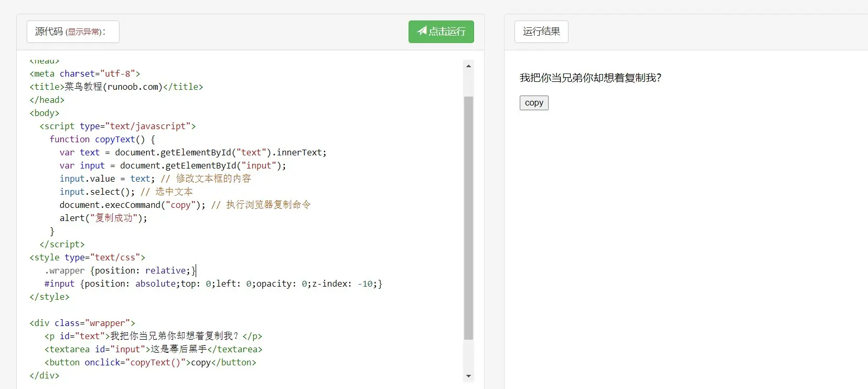Click the 源代码 source code label button
Screen dimensions: 868x389
click(x=73, y=31)
